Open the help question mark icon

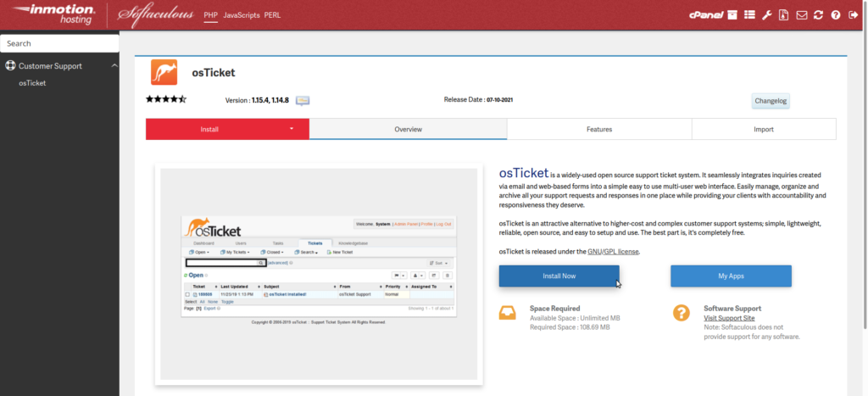click(x=836, y=15)
